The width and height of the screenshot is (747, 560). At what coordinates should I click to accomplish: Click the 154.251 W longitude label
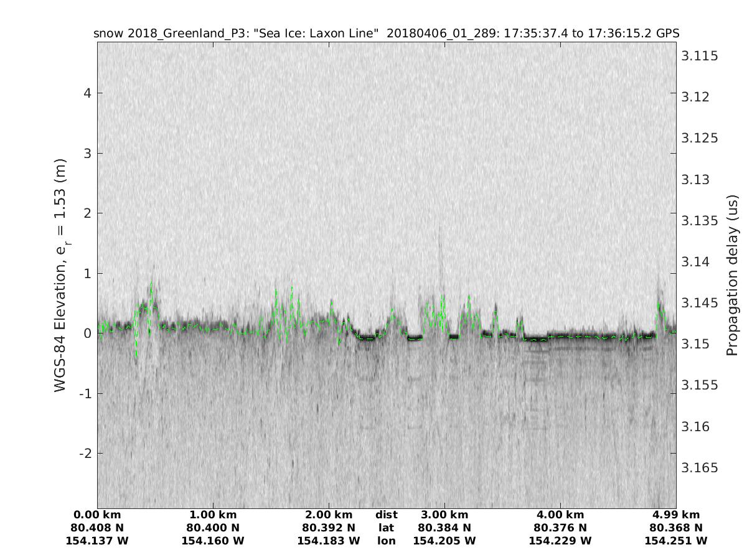point(676,541)
